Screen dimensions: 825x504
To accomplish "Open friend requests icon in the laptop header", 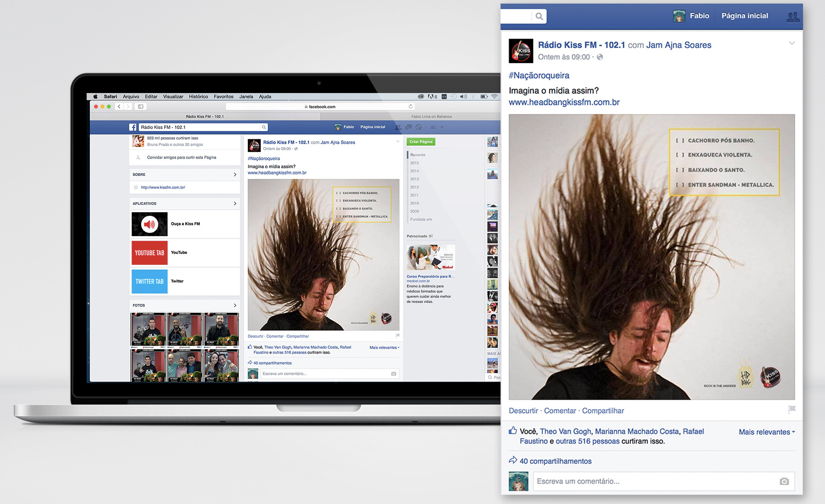I will (398, 127).
